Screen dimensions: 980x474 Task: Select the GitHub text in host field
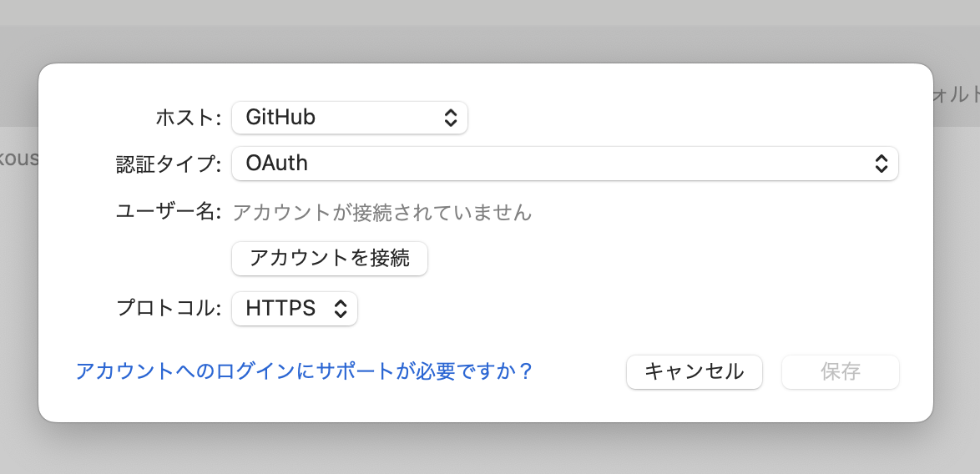pos(280,118)
